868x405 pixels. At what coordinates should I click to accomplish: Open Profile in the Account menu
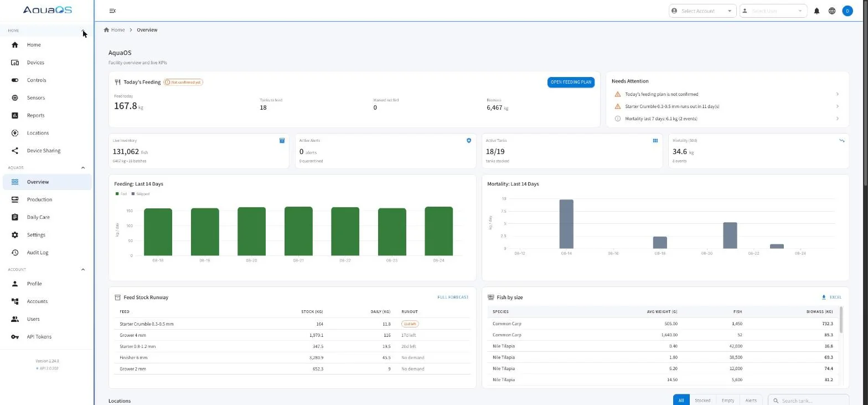tap(47, 284)
